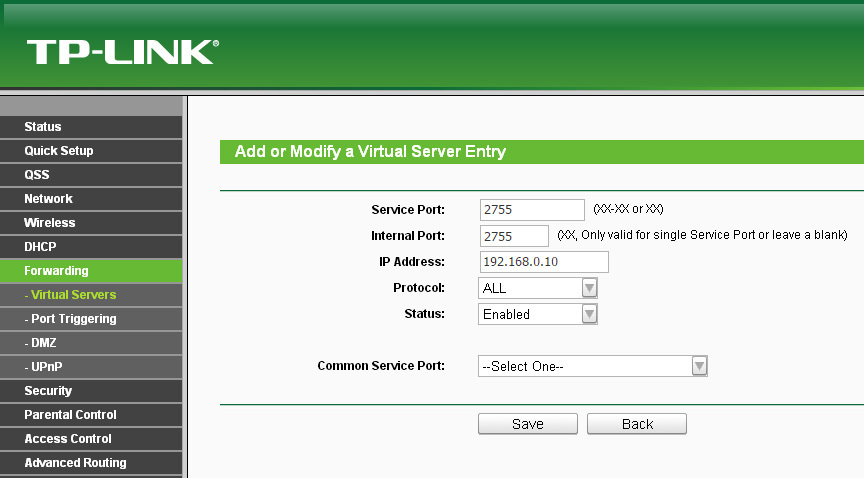The width and height of the screenshot is (864, 478).
Task: Click the Service Port label
Action: (x=408, y=210)
